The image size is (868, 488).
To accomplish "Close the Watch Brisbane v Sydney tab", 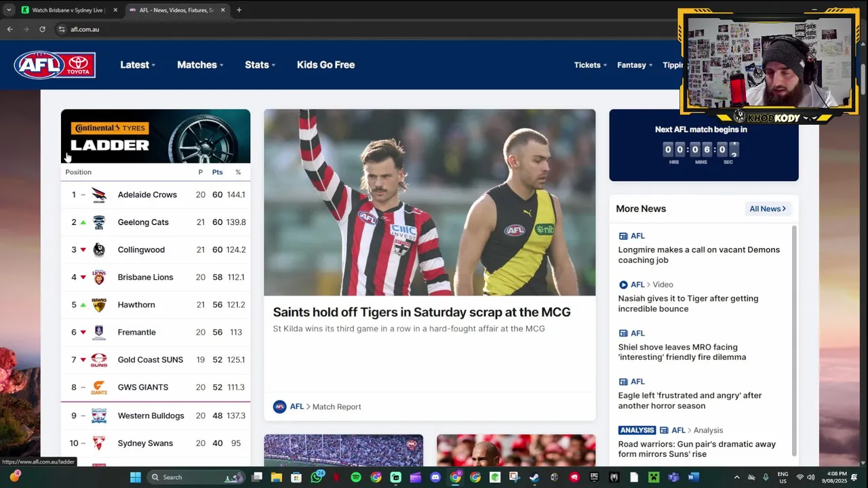I will click(115, 10).
